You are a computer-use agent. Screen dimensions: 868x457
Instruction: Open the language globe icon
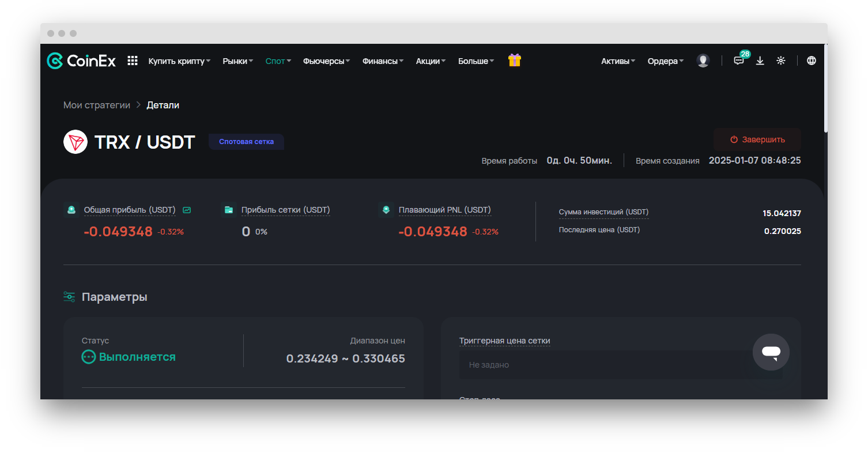pos(812,61)
